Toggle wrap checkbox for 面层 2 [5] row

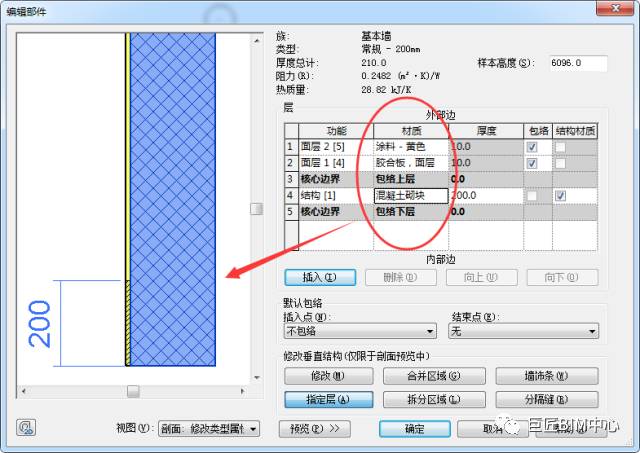(x=532, y=147)
